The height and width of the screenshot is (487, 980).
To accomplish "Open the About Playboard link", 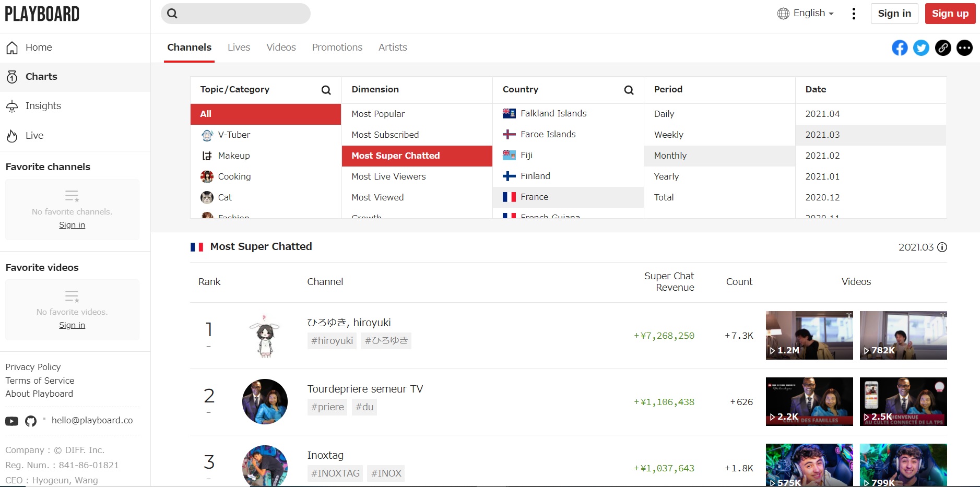I will pyautogui.click(x=39, y=394).
